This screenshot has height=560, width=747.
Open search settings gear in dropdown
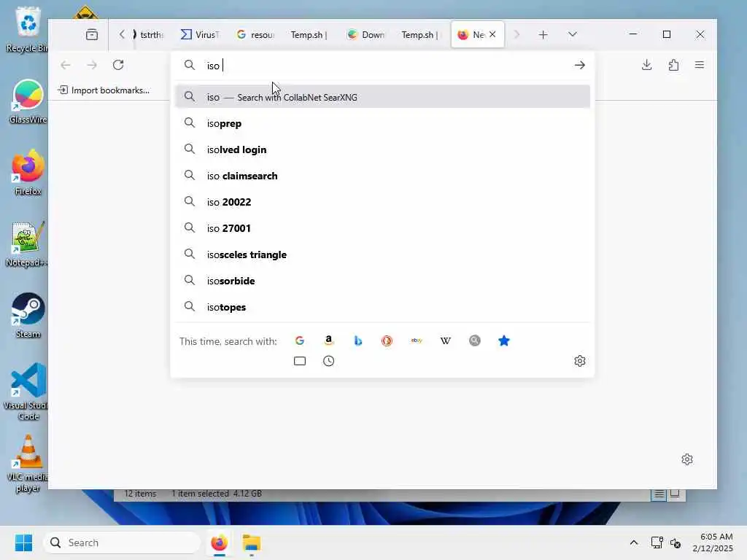580,361
